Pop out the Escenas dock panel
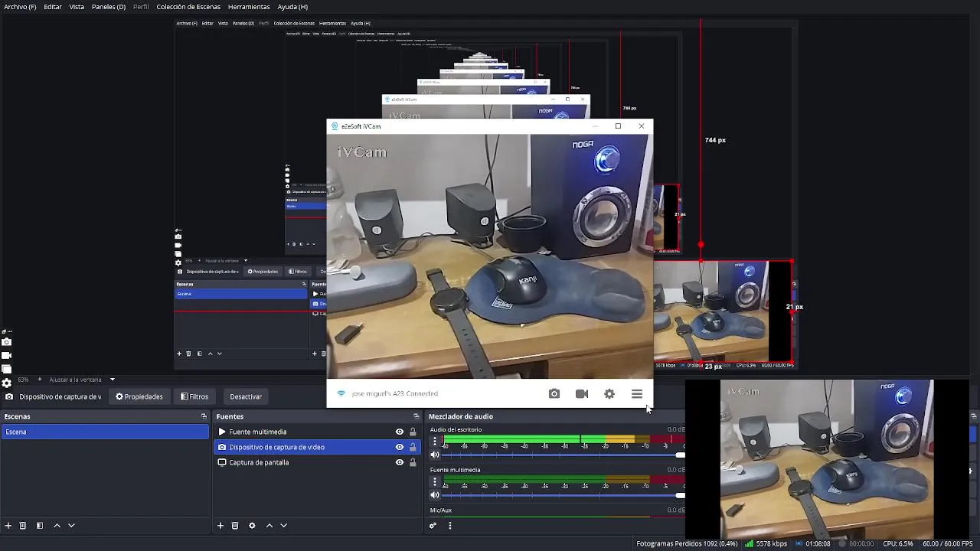 (x=204, y=416)
